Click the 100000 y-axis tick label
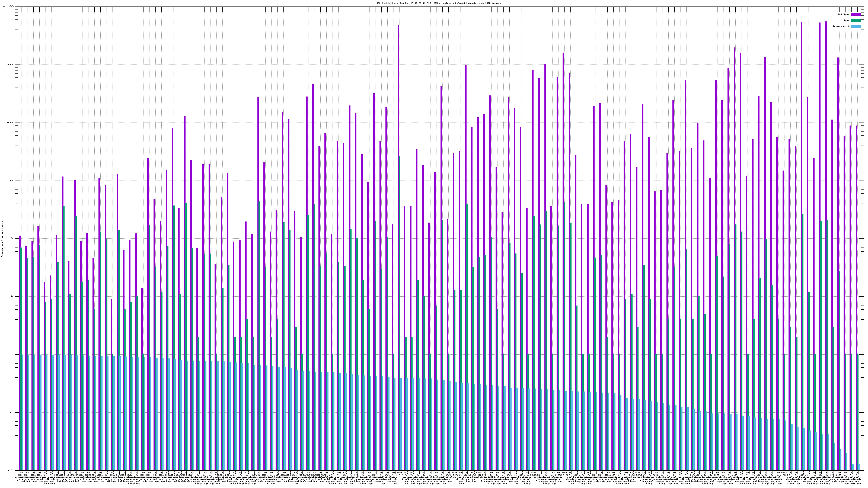The width and height of the screenshot is (868, 488). pyautogui.click(x=10, y=65)
